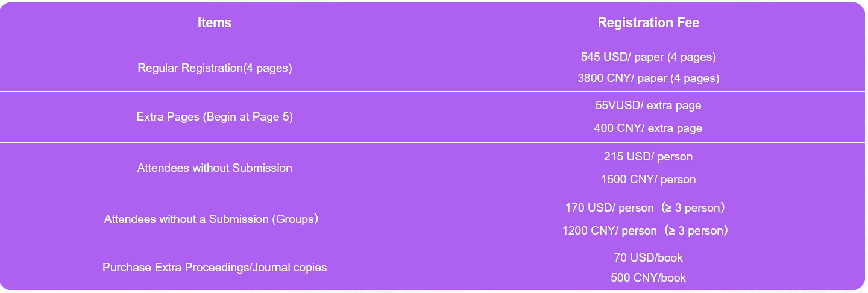
Task: Click the 1200 CNY/ person group fee
Action: [644, 231]
